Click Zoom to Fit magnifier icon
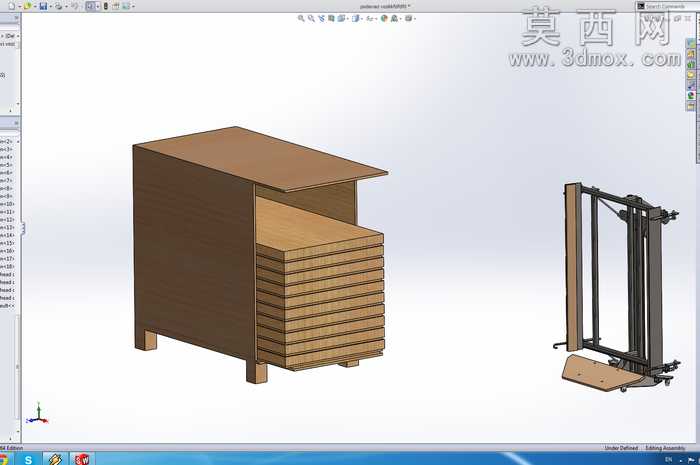Viewport: 700px width, 465px height. point(301,19)
